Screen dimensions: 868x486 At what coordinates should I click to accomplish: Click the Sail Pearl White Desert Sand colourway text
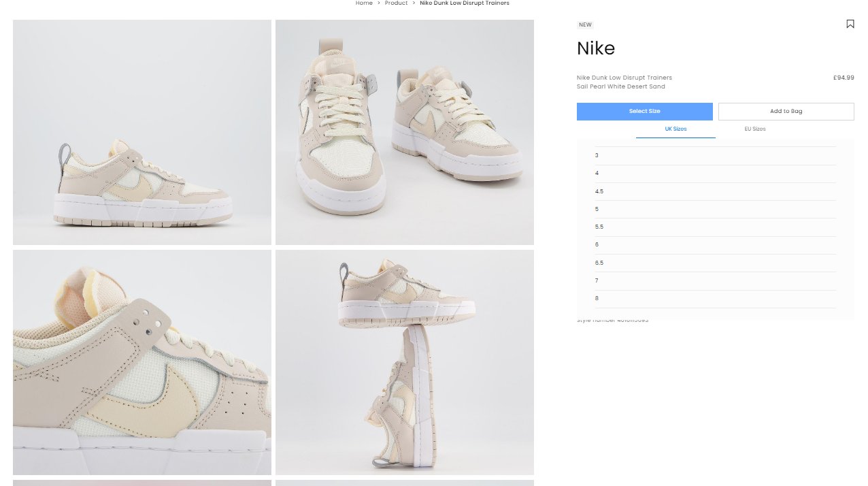(621, 86)
